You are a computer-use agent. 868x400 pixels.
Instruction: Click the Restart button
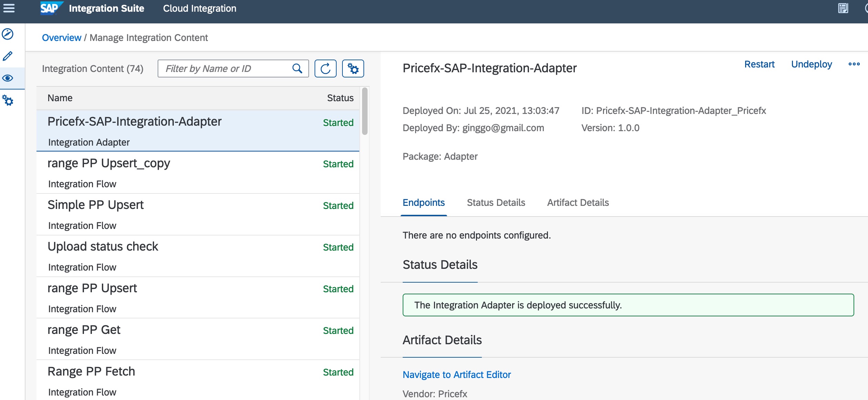[x=759, y=64]
